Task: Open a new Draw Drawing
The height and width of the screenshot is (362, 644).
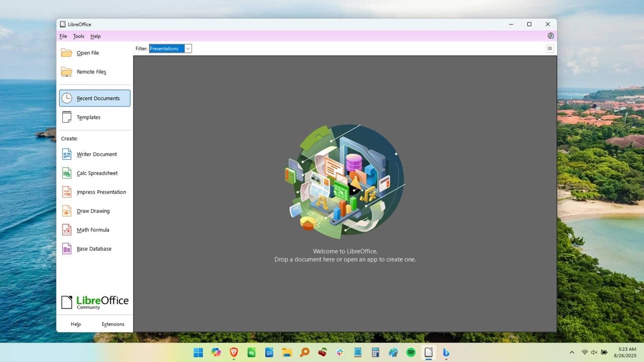Action: pyautogui.click(x=93, y=211)
